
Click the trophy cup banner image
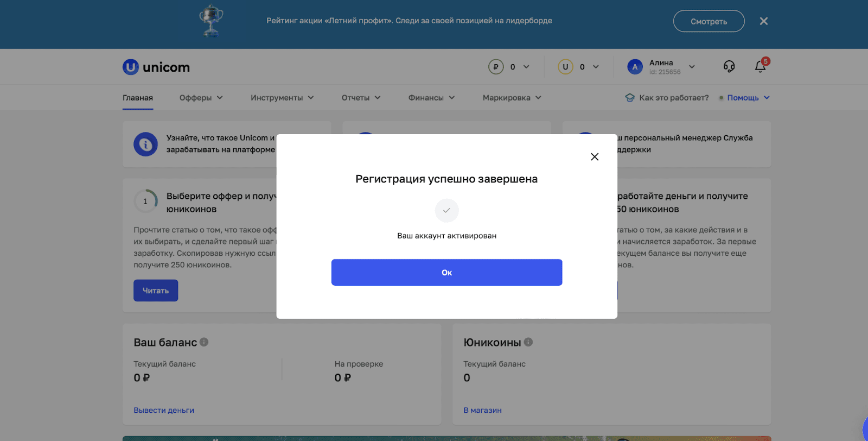[x=211, y=21]
